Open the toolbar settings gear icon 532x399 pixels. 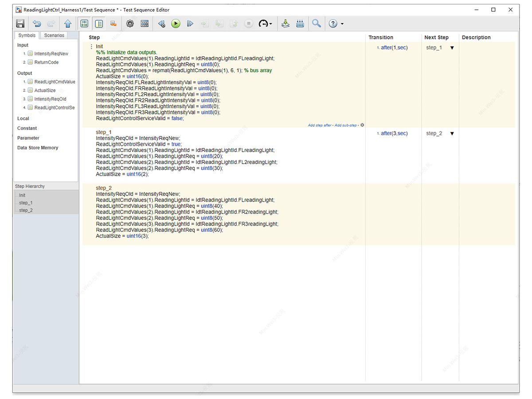(x=130, y=23)
